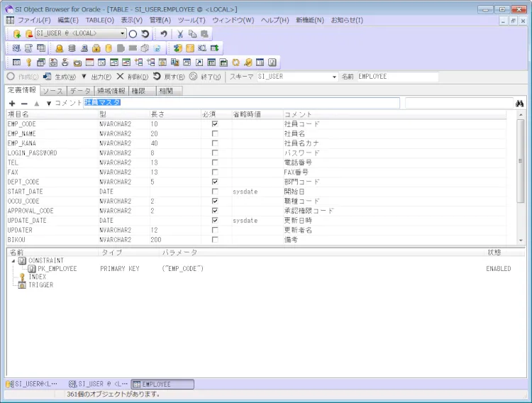Click the 生成(W) button

click(60, 77)
